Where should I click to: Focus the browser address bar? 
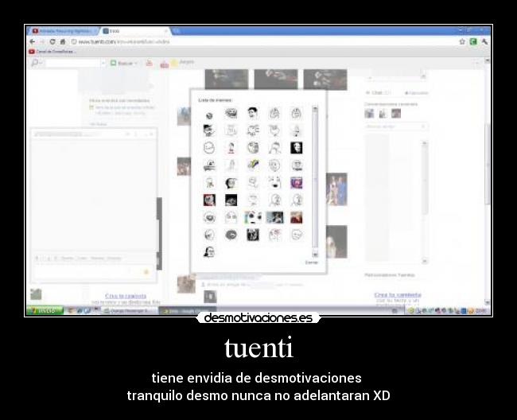coord(264,41)
